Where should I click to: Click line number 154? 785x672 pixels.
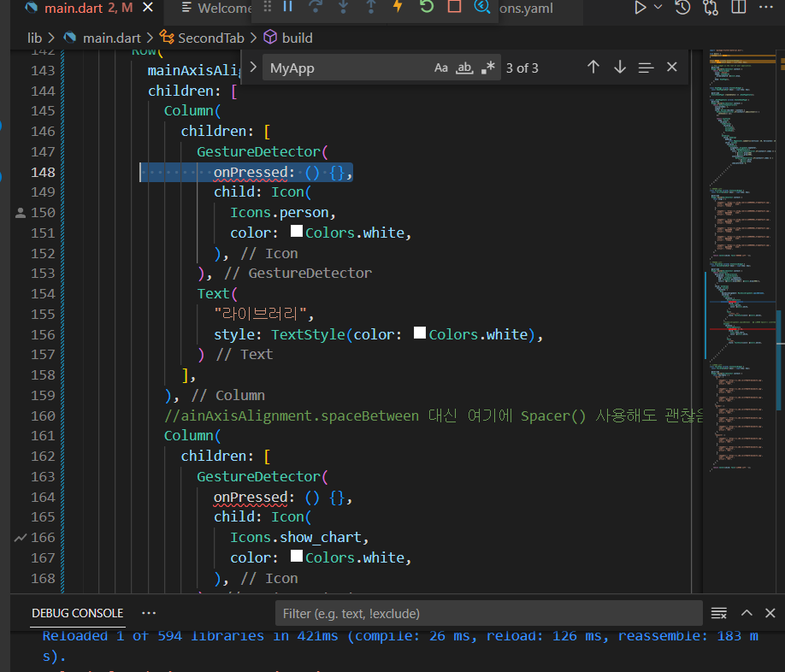click(43, 294)
